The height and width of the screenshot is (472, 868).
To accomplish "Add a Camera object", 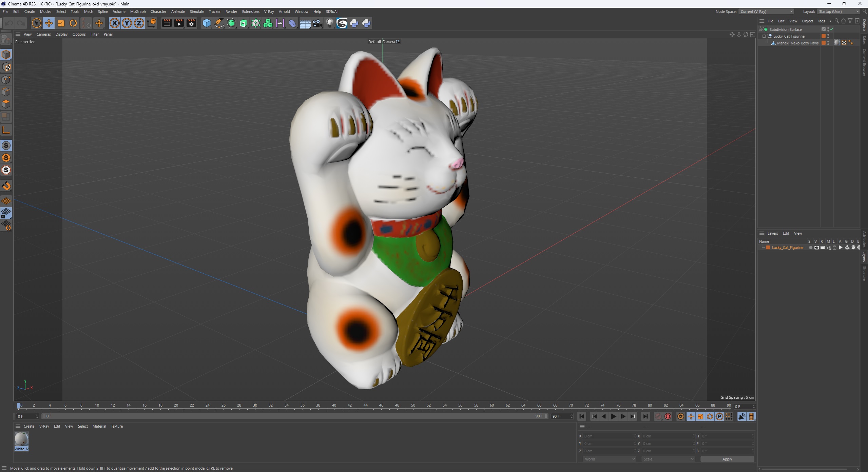I will click(317, 23).
